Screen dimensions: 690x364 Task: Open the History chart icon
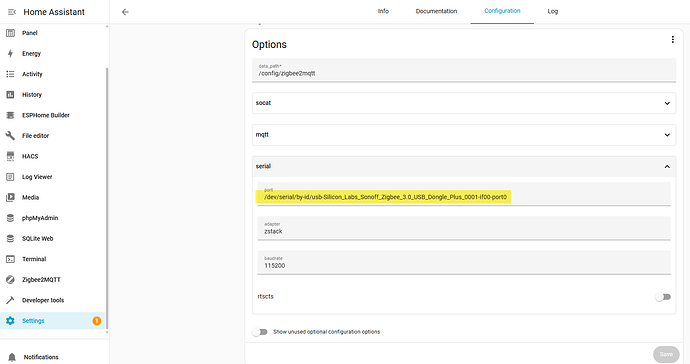pos(10,95)
